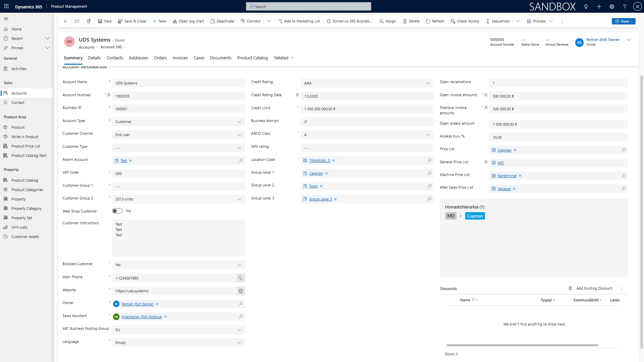Toggle the Web Shop Customer switch
This screenshot has width=644, height=362.
(x=117, y=211)
